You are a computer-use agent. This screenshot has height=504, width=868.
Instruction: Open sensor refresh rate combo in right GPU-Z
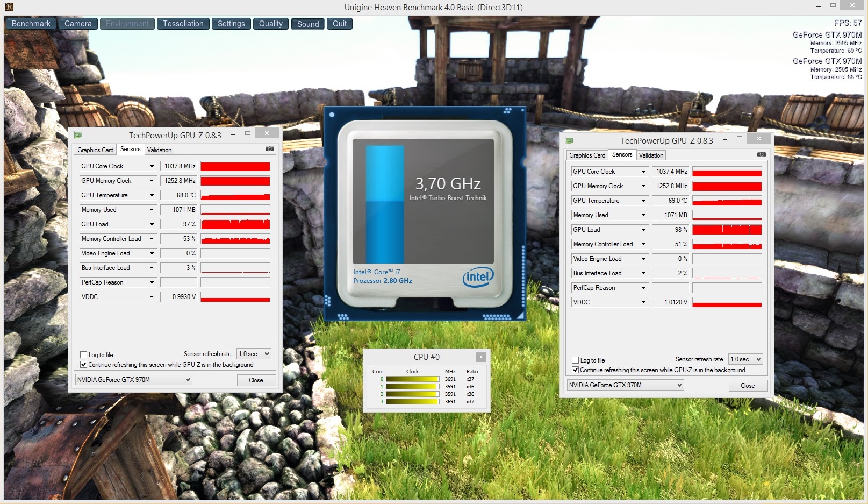745,359
